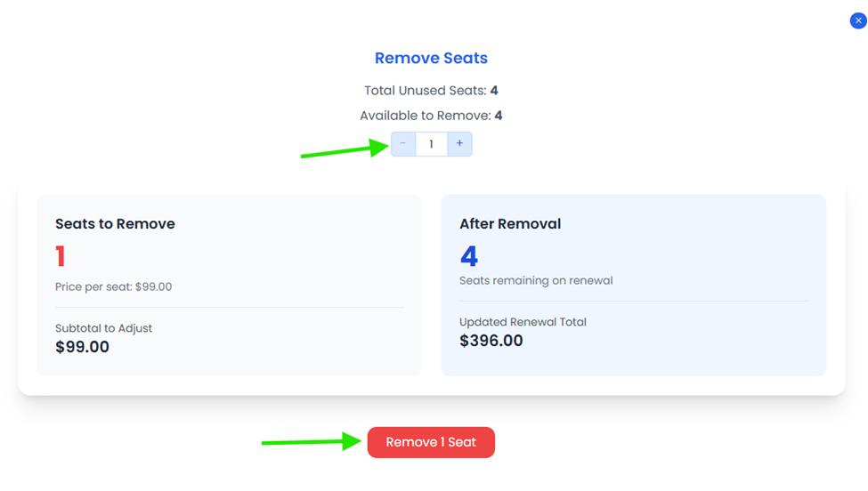Click the After Removal card title
The width and height of the screenshot is (868, 491).
[x=510, y=224]
